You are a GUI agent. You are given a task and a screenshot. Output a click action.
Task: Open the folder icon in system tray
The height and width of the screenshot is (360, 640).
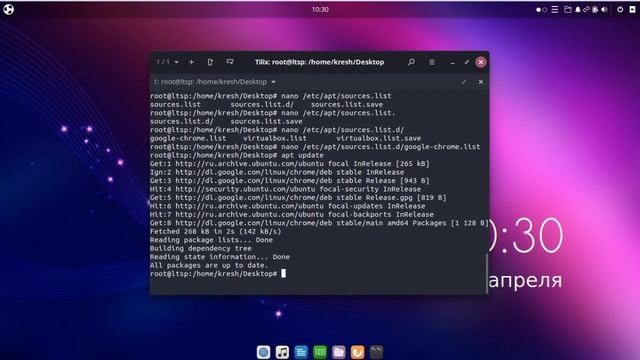click(568, 9)
